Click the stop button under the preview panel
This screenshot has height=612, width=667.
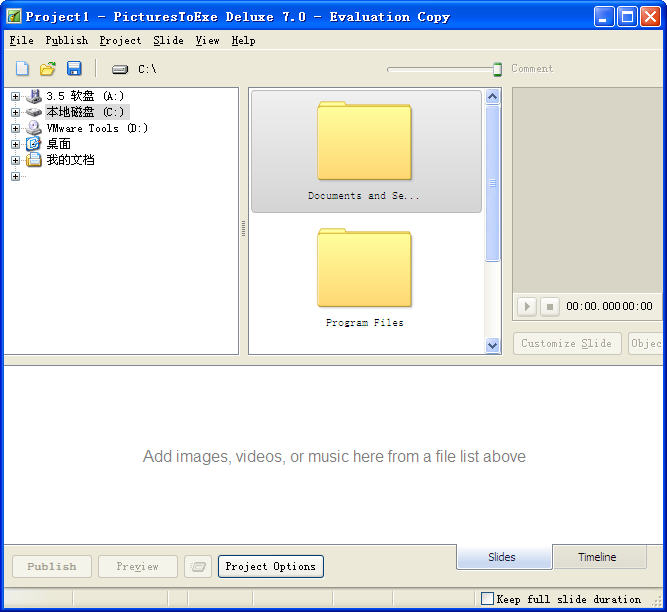(x=550, y=306)
